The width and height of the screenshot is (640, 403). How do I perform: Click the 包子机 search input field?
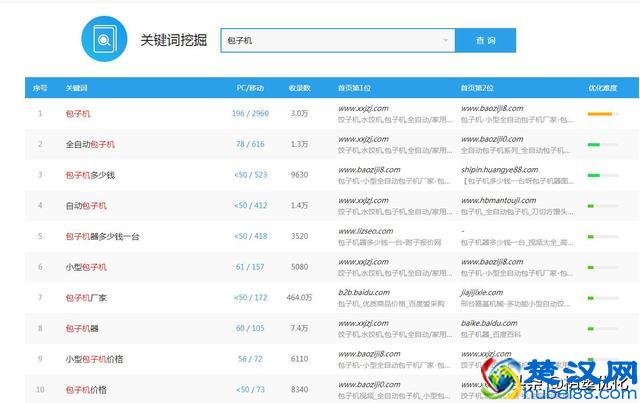pyautogui.click(x=337, y=40)
